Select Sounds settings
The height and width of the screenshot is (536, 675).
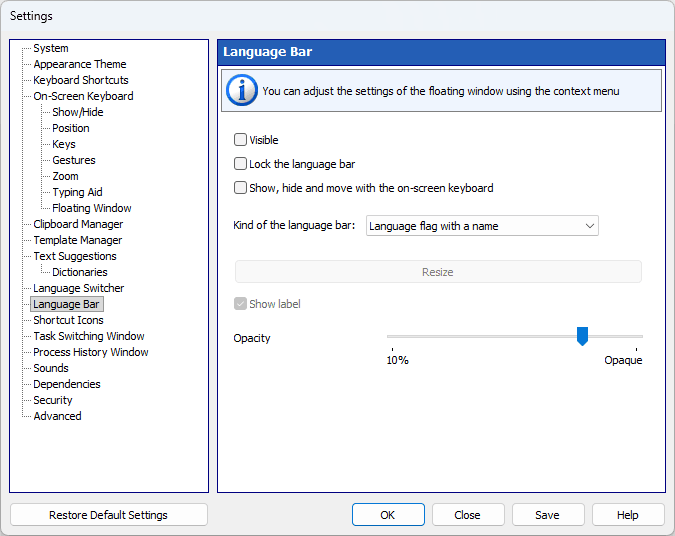pos(51,368)
